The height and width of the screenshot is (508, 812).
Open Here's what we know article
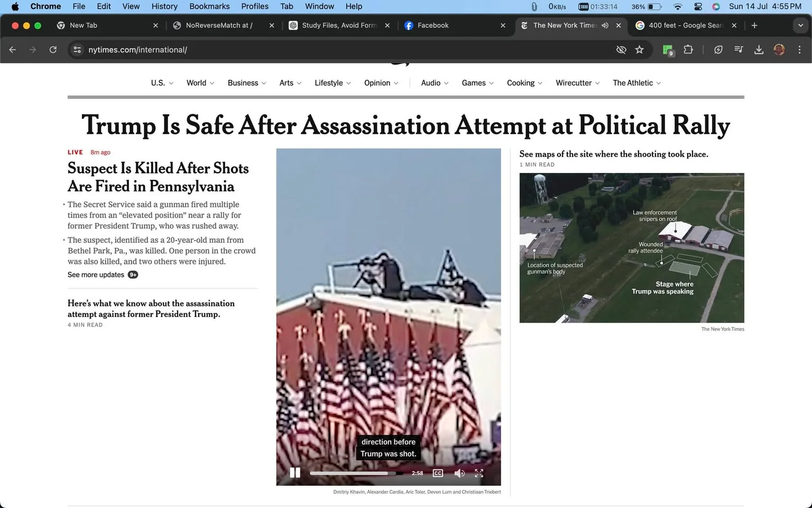151,309
